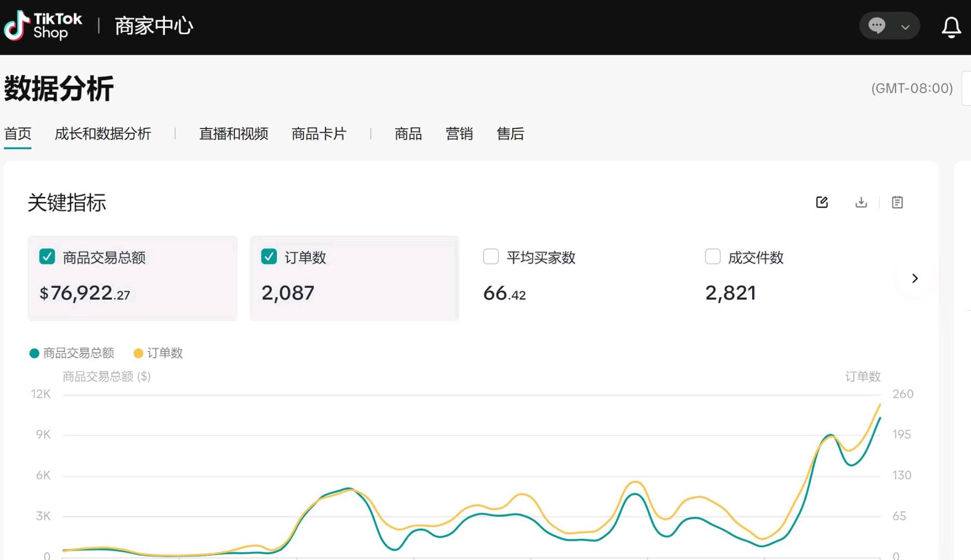Viewport: 971px width, 560px height.
Task: Open the 营销 tab
Action: click(x=459, y=134)
